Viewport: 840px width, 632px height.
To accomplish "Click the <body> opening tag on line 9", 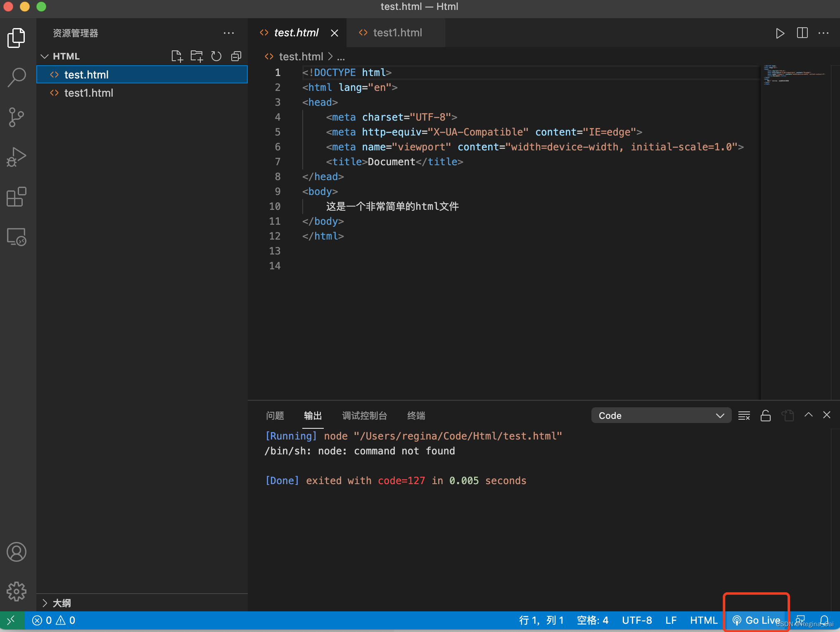I will coord(320,192).
